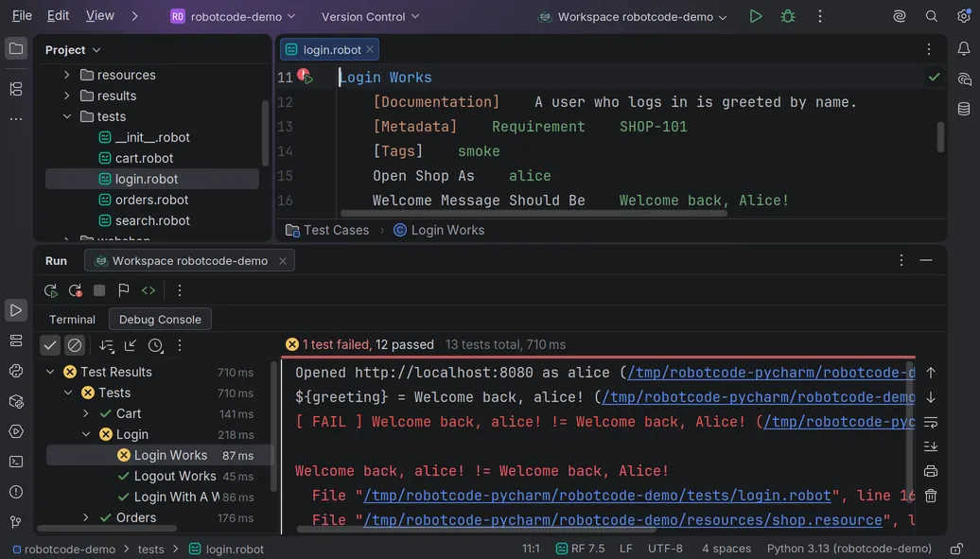Screen dimensions: 980x559
Task: Select the Login Works failed test row
Action: click(159, 455)
